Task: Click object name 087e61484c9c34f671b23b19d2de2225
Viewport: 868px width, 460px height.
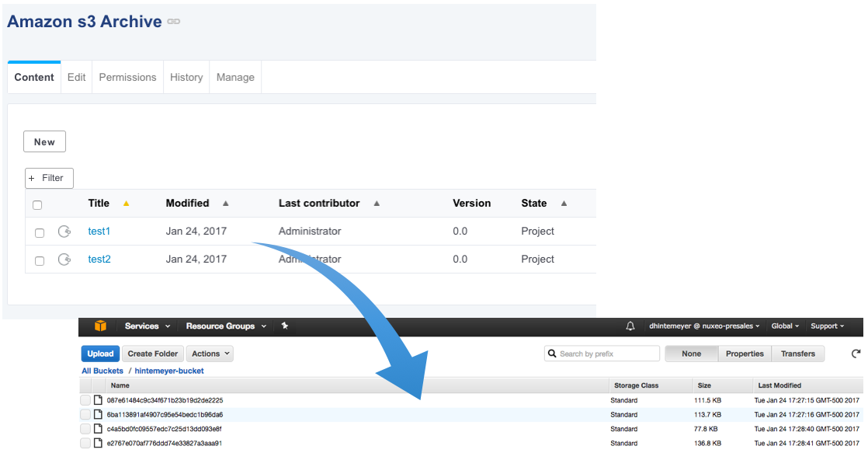Action: tap(165, 400)
